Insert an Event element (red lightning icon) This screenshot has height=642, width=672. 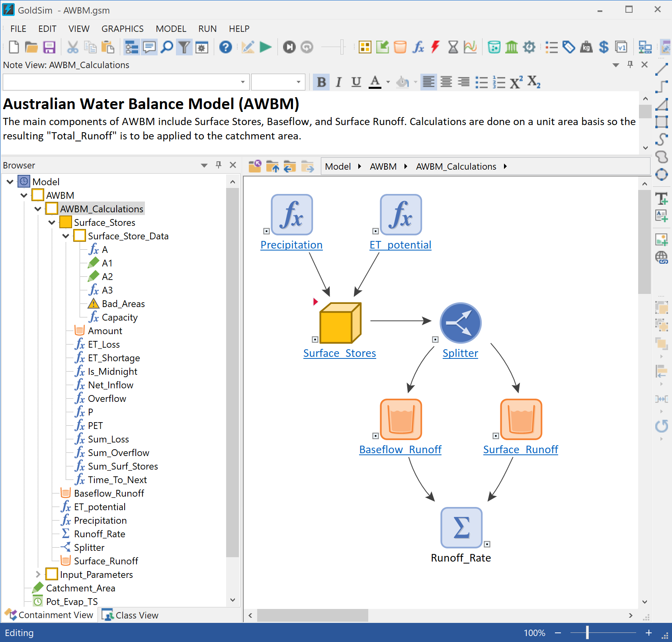[435, 47]
